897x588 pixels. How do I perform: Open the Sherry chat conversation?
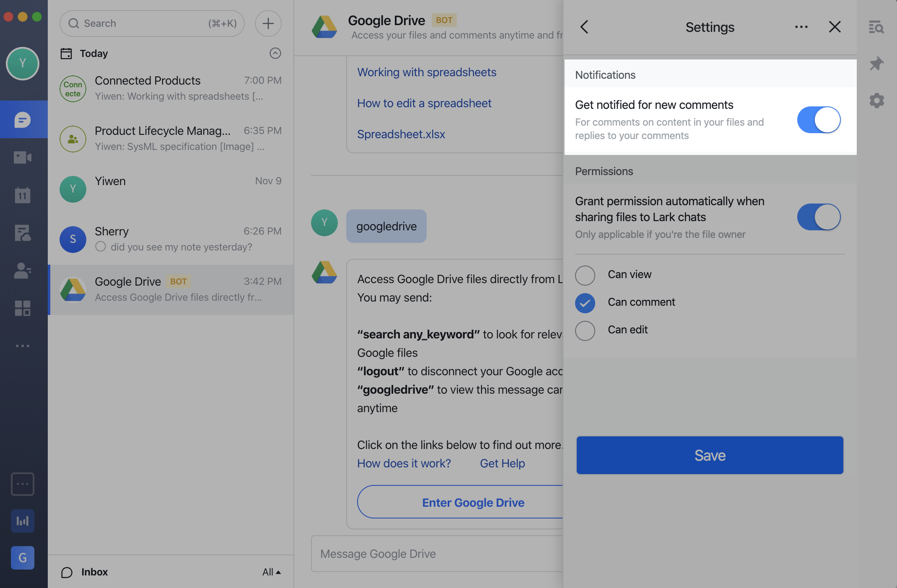tap(171, 239)
